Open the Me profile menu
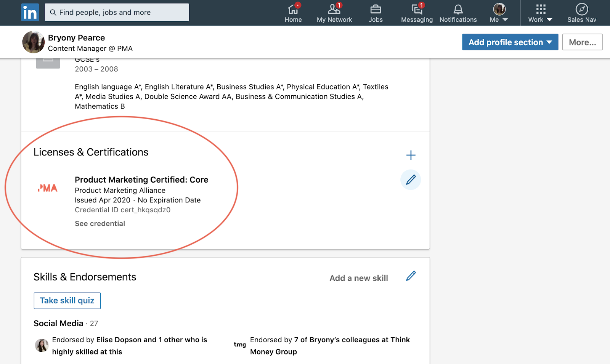This screenshot has width=610, height=364. click(x=499, y=13)
